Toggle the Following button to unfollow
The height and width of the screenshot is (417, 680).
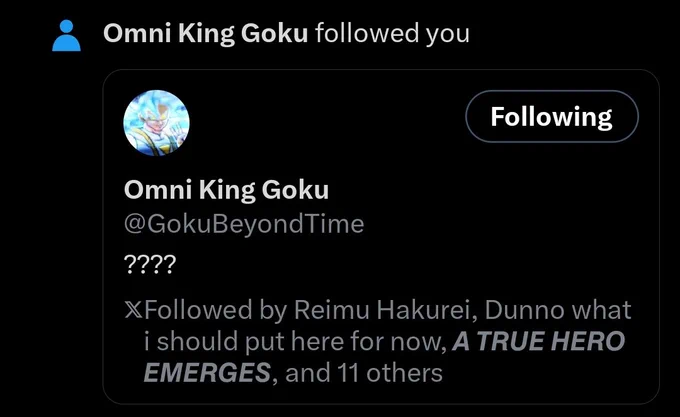tap(552, 116)
